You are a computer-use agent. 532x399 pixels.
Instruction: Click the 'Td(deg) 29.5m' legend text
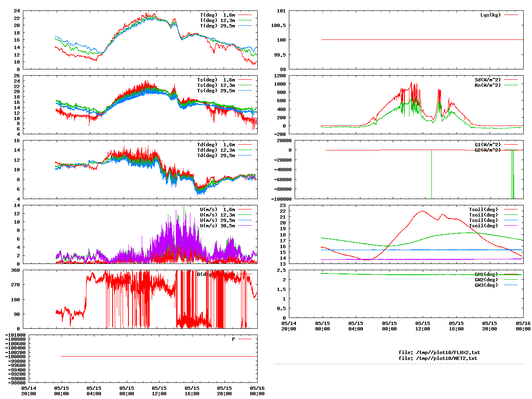tap(216, 155)
